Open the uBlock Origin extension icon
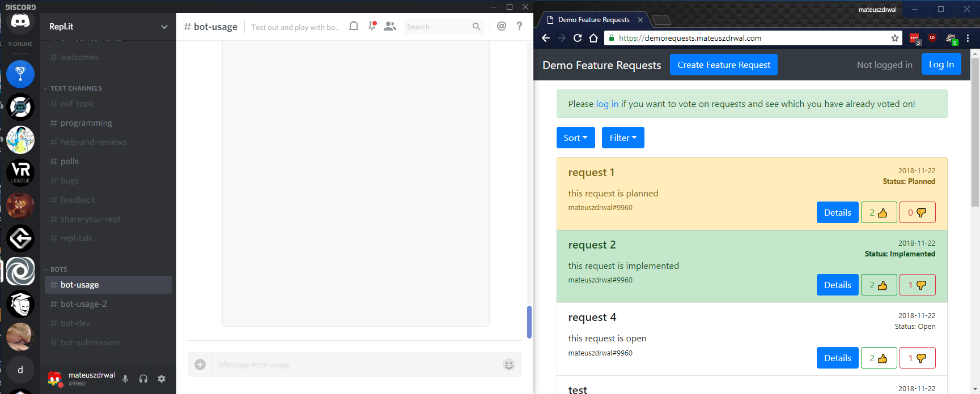The width and height of the screenshot is (980, 394). coord(932,38)
